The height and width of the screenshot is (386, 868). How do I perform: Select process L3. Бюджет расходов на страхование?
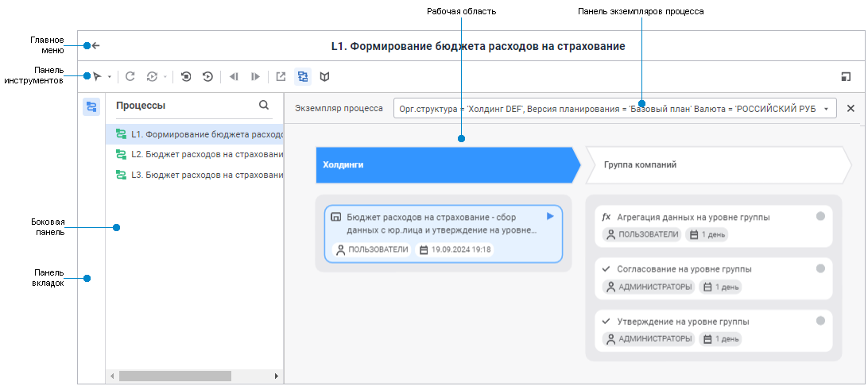pos(194,175)
